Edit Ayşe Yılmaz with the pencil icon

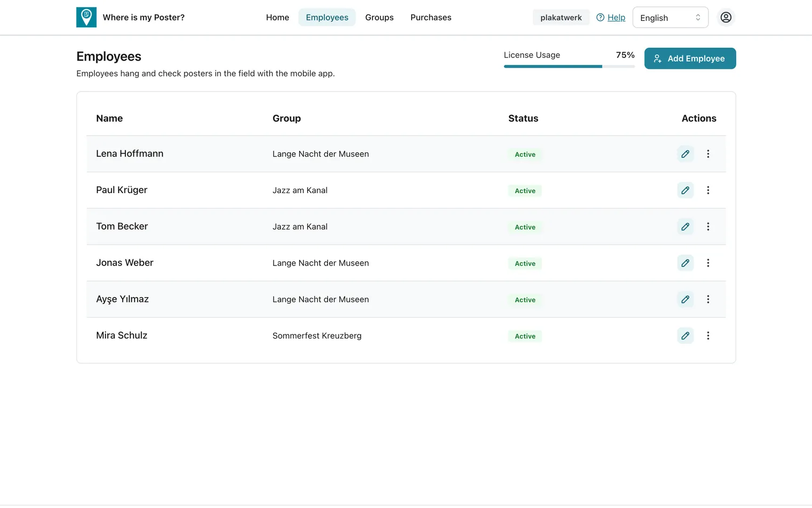[x=685, y=299]
